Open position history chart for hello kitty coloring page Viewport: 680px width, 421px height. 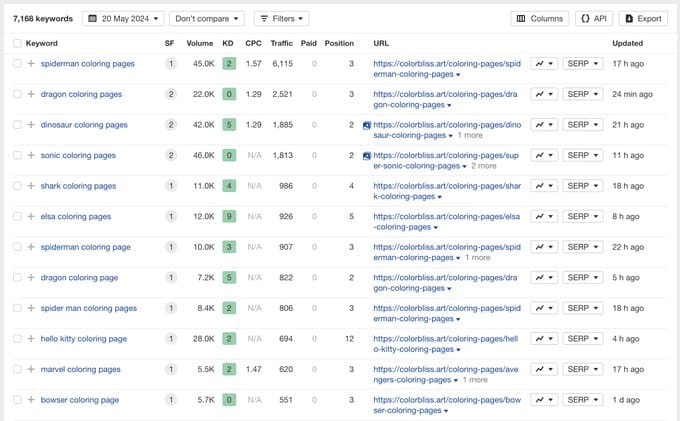point(544,339)
